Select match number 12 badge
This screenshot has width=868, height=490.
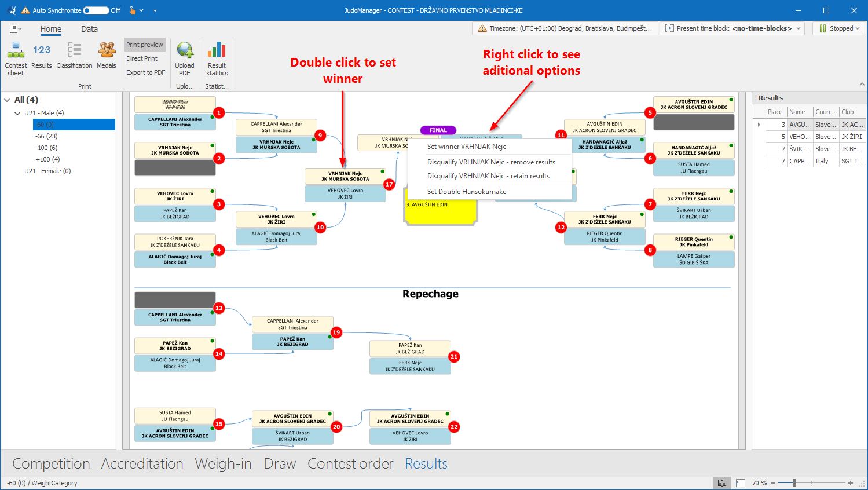(x=561, y=228)
